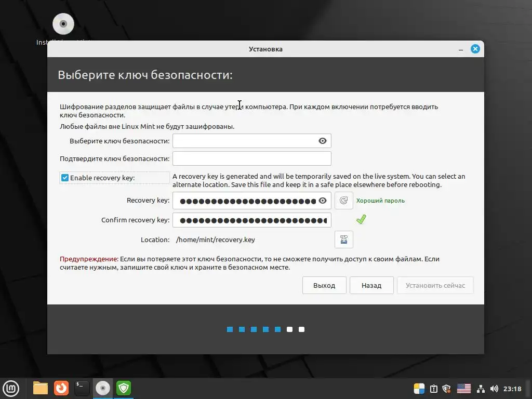The width and height of the screenshot is (532, 399).
Task: Click the Confirm recovery key field
Action: tap(252, 220)
